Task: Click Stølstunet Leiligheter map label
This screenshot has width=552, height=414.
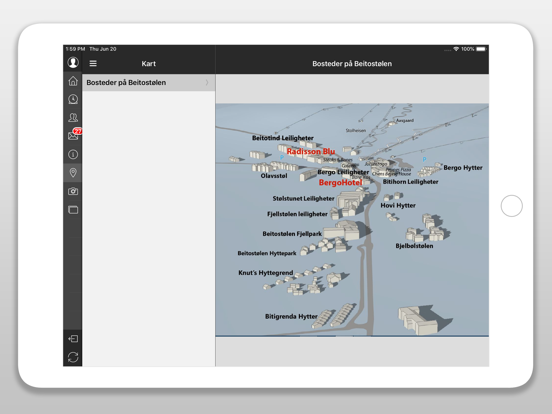Action: click(x=303, y=199)
